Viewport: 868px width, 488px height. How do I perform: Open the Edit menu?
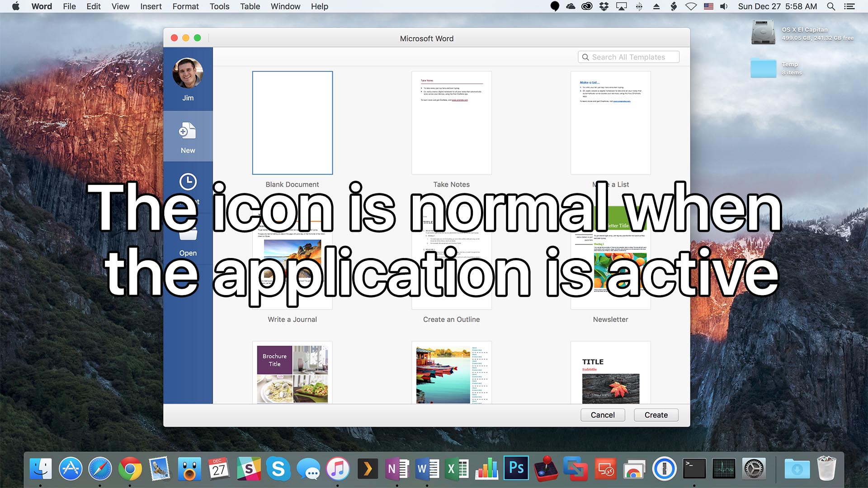(94, 6)
